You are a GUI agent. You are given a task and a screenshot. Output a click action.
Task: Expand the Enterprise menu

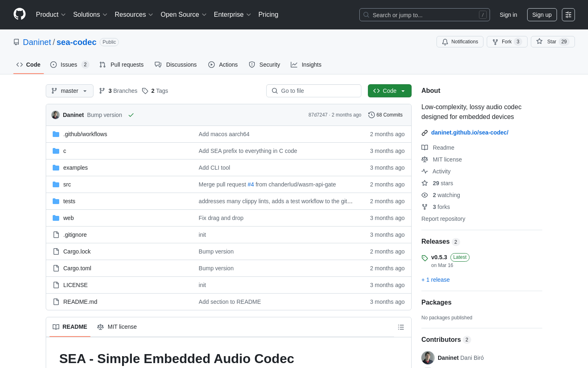(232, 15)
